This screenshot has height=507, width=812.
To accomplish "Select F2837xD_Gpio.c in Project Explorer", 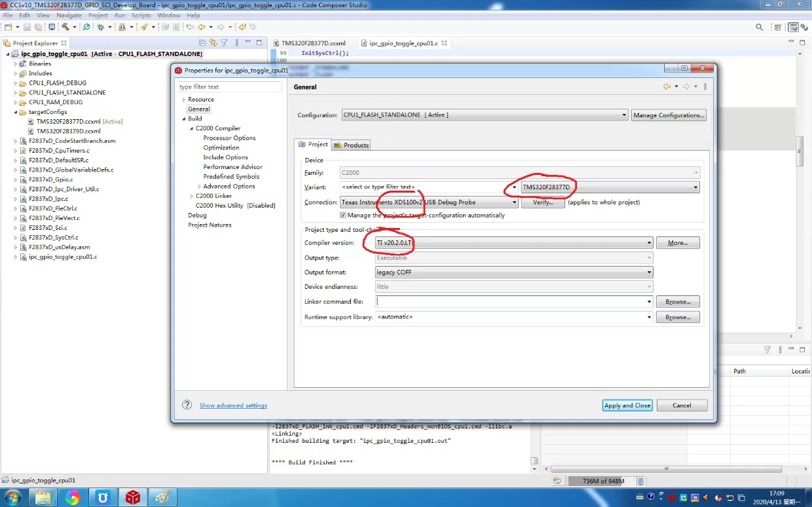I will coord(50,179).
